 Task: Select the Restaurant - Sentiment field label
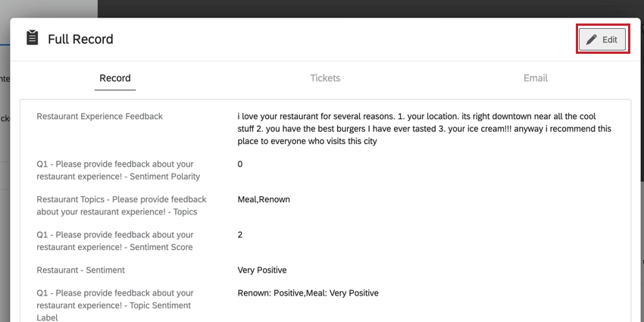tap(80, 270)
